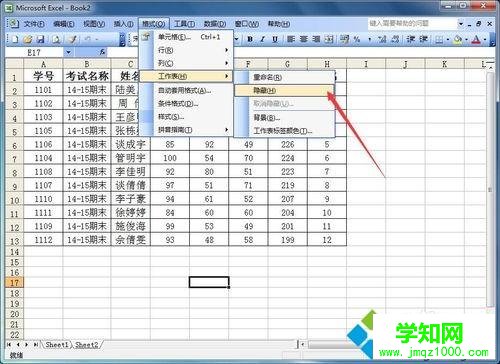Image resolution: width=500 pixels, height=364 pixels.
Task: Open the Borders dropdown arrow
Action: tap(448, 40)
